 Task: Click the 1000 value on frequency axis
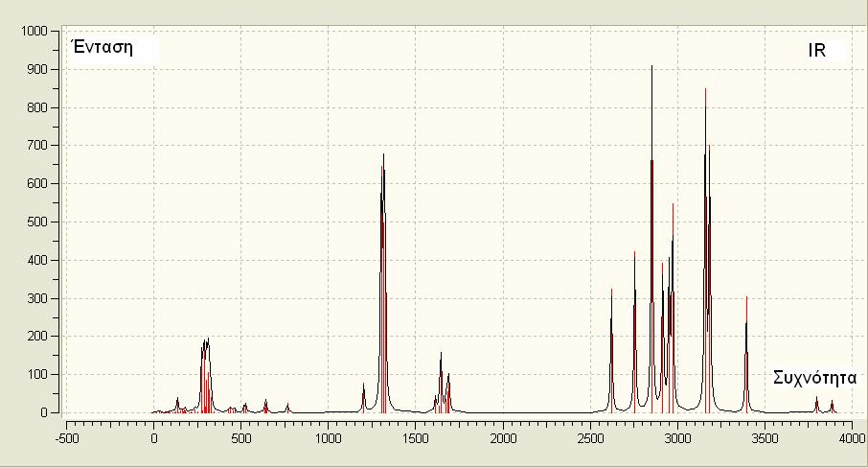(x=329, y=439)
